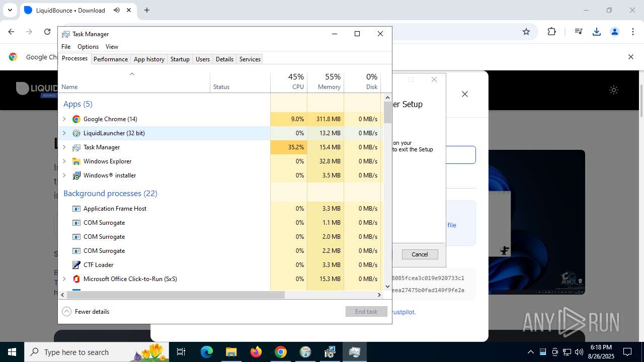This screenshot has width=644, height=362.
Task: Open Chrome downloads icon
Action: click(597, 32)
